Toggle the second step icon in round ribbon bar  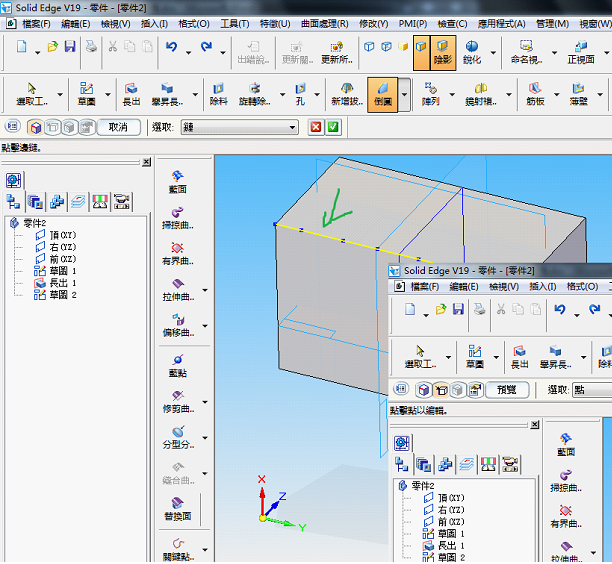pos(53,127)
